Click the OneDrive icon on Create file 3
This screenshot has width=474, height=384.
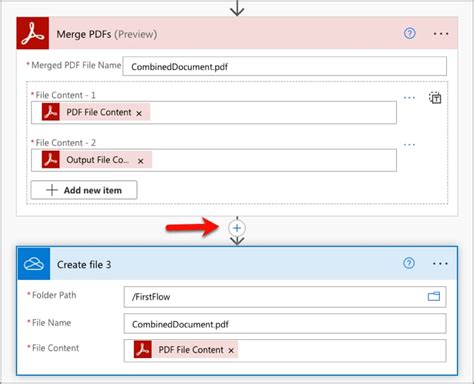coord(34,264)
